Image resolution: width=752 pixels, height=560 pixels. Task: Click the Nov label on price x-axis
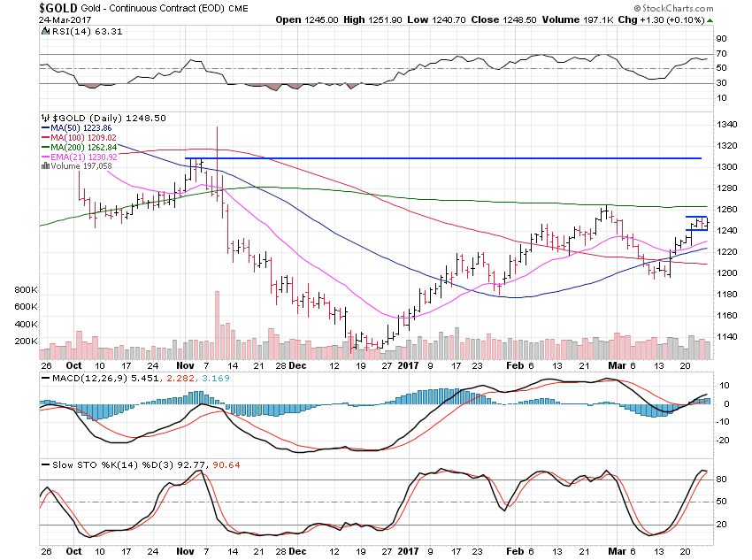click(x=184, y=364)
